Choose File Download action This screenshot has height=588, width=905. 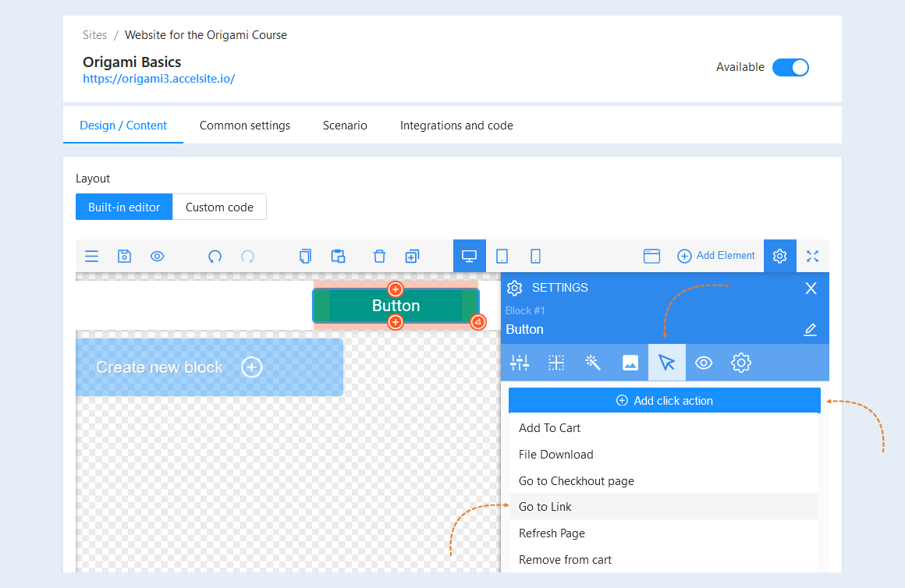(664, 455)
